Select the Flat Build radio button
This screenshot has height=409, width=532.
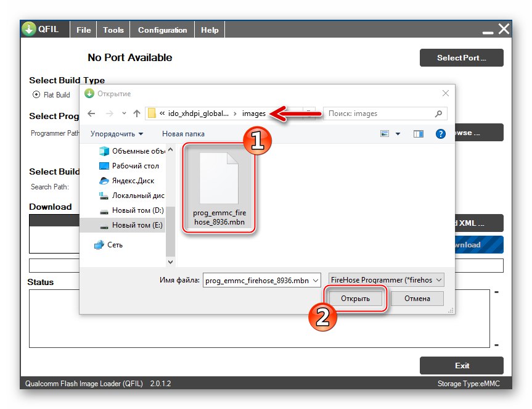point(36,95)
